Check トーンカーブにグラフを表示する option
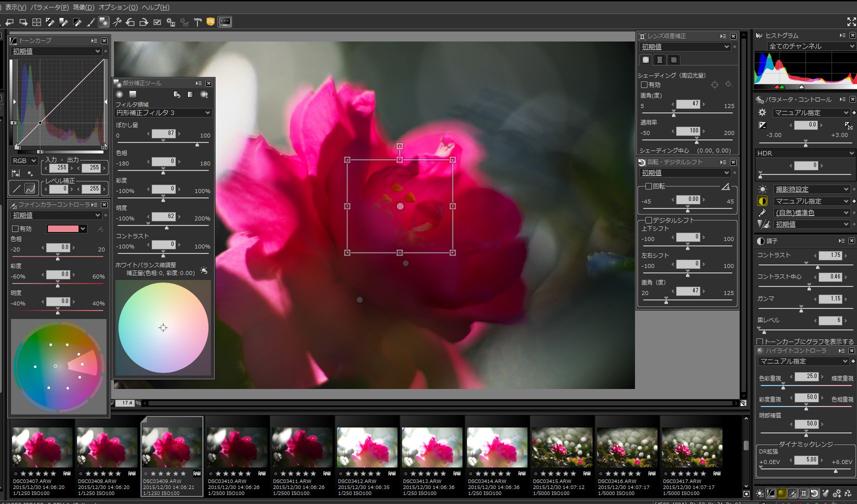This screenshot has width=857, height=504. [760, 342]
